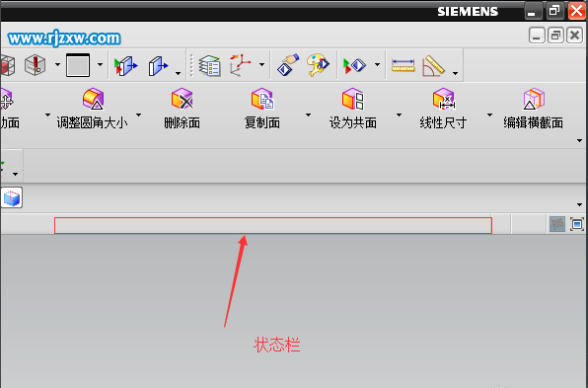588x388 pixels.
Task: Select the Measure Angle icon
Action: point(433,66)
